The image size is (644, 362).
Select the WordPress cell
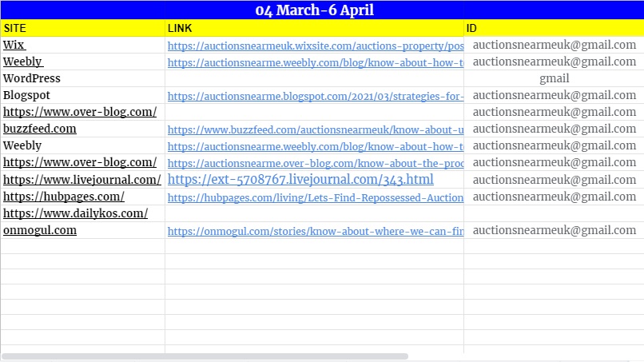32,78
